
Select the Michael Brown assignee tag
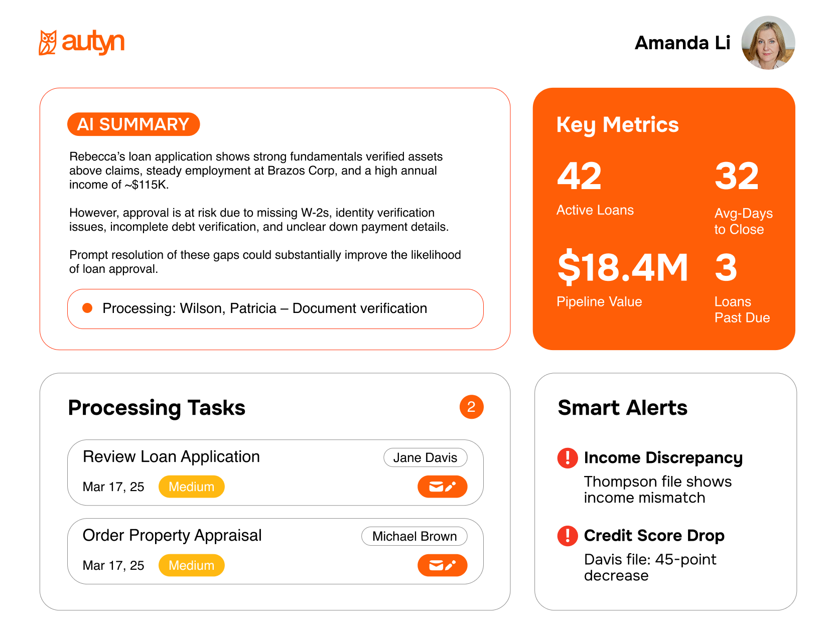414,536
